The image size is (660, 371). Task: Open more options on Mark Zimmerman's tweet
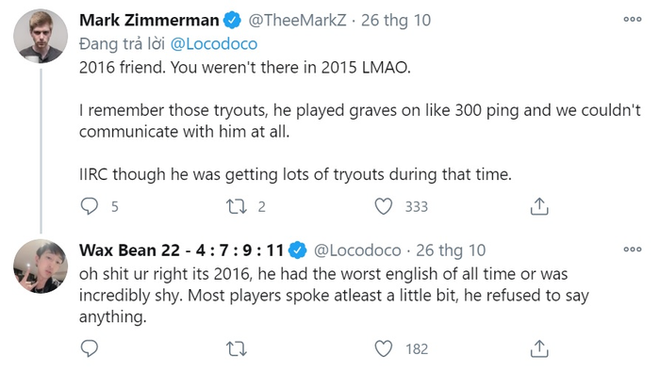(x=632, y=19)
